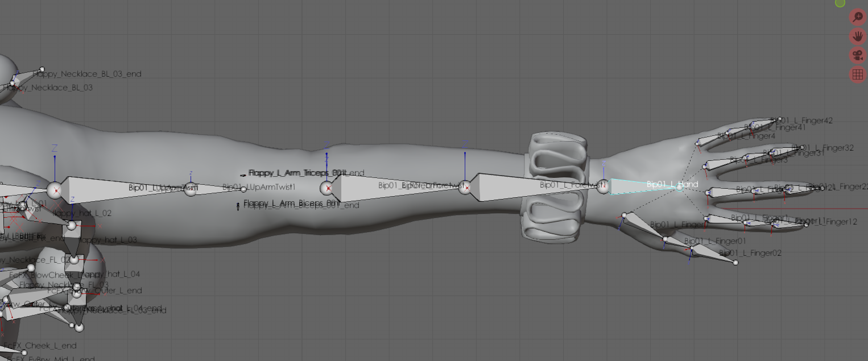868x361 pixels.
Task: Choose the camera orbit viewport tool
Action: coord(857,55)
